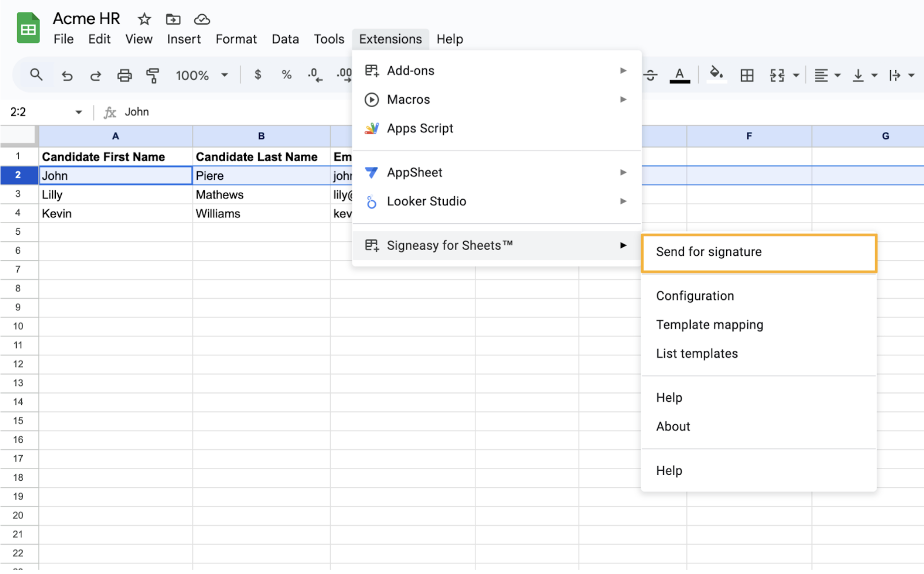
Task: Format the cell as currency
Action: point(258,75)
